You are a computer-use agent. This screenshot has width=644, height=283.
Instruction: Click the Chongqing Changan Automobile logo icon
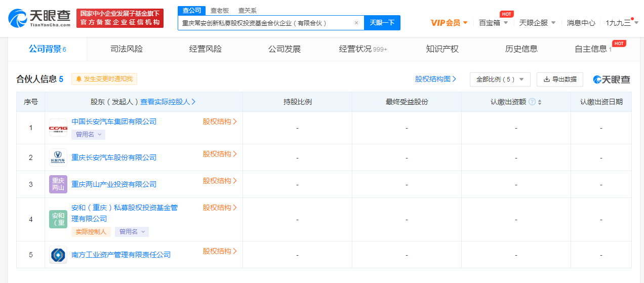click(58, 157)
